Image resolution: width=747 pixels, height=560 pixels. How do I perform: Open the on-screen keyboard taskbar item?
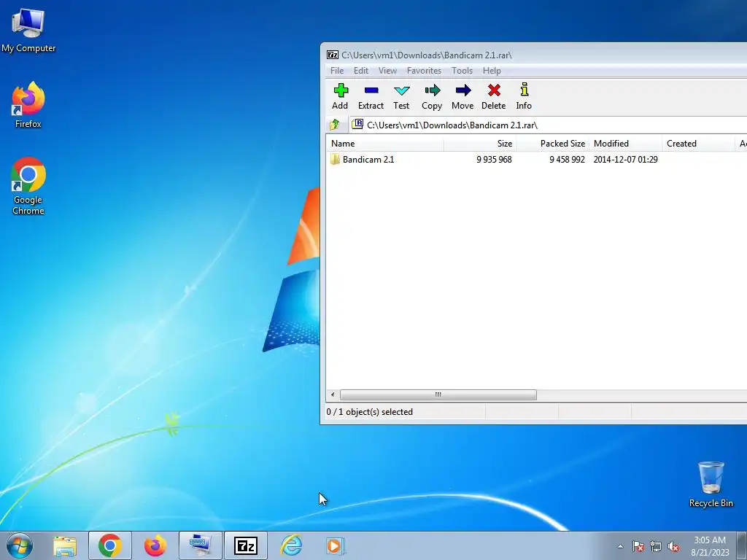[201, 545]
